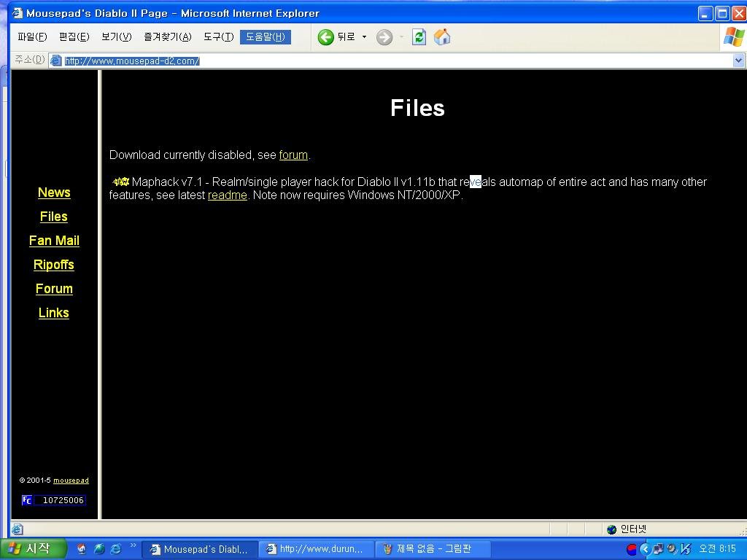Click the 오전 8:15 clock
747x560 pixels.
coord(718,549)
